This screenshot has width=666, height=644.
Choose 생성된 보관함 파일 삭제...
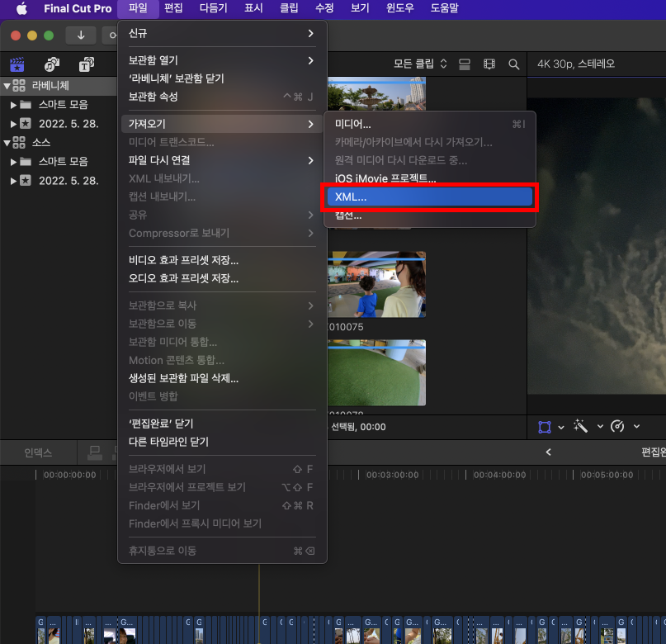coord(222,378)
